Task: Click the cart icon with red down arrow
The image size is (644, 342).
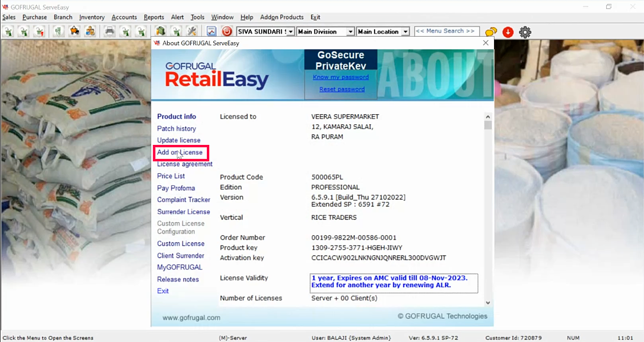Action: coord(40,32)
